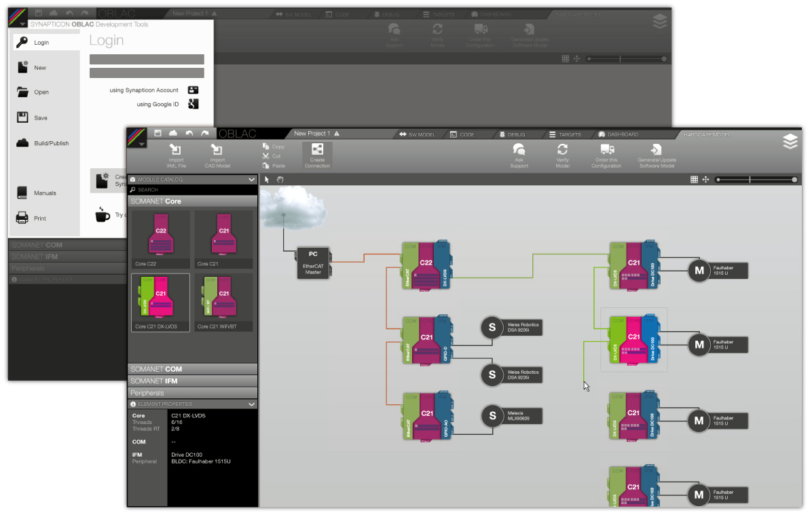Open the DEBUG tab in front window
This screenshot has height=517, width=812.
pyautogui.click(x=512, y=134)
